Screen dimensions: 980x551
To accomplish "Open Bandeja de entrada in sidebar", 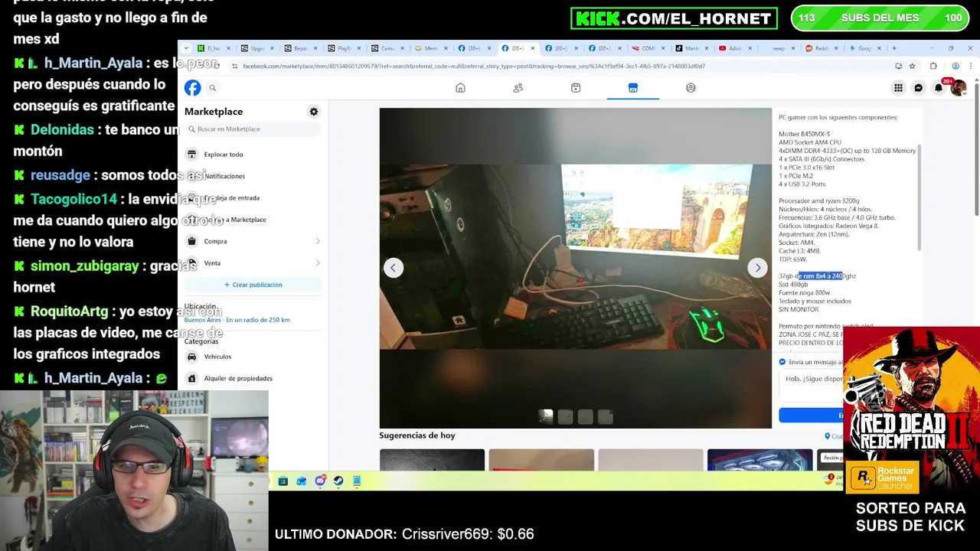I will point(253,198).
